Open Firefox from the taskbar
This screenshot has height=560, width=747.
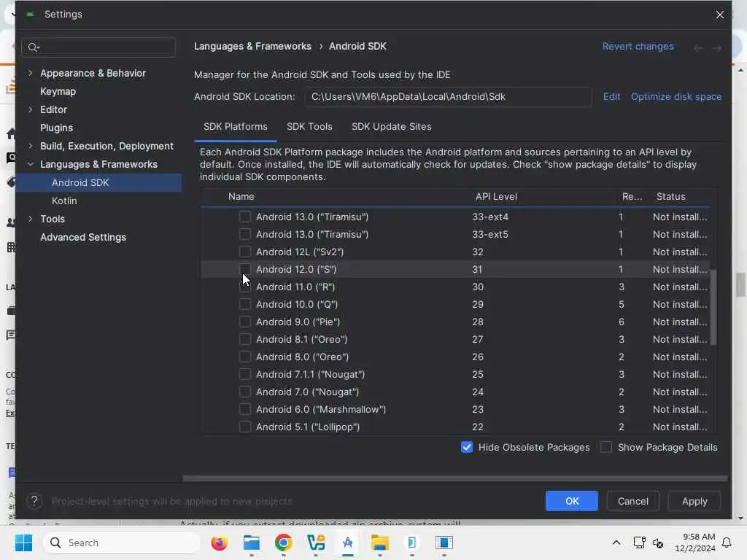tap(219, 542)
